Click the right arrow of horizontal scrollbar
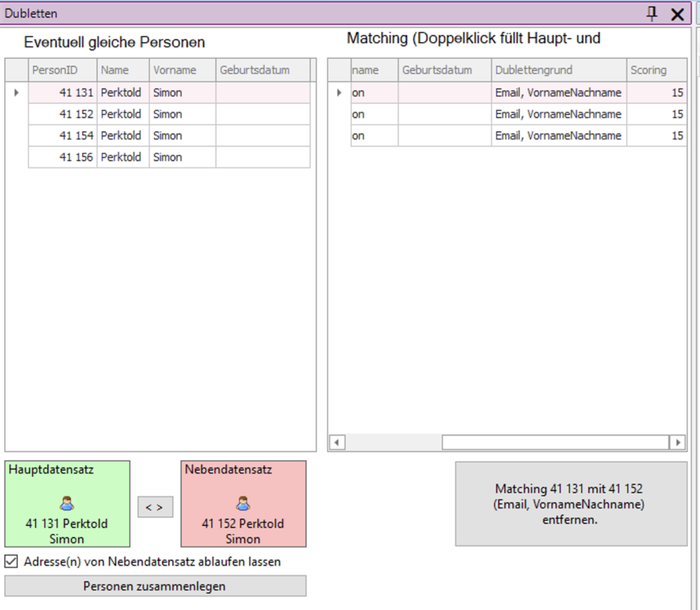This screenshot has height=610, width=700. [677, 442]
